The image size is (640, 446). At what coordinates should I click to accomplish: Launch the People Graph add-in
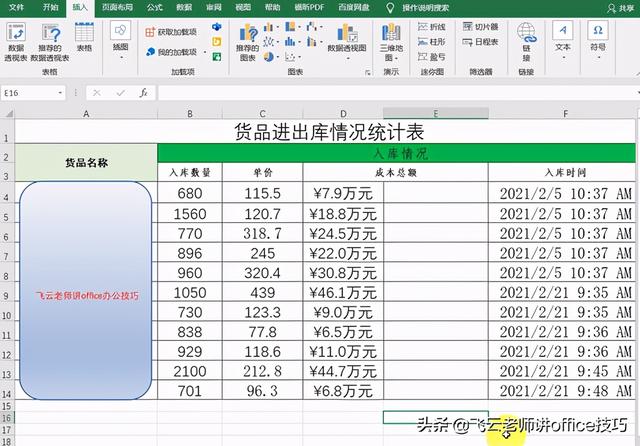point(217,56)
